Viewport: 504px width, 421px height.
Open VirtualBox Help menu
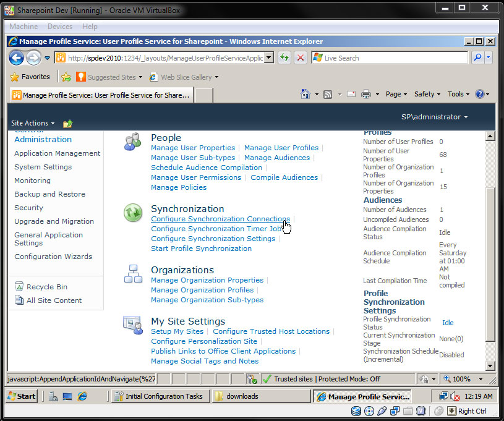[90, 27]
